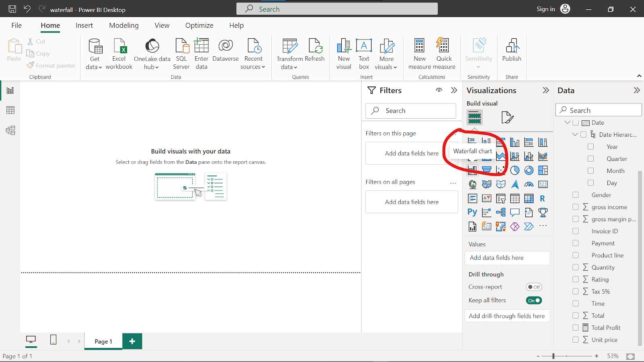
Task: Select the Treemap visual
Action: pyautogui.click(x=543, y=170)
